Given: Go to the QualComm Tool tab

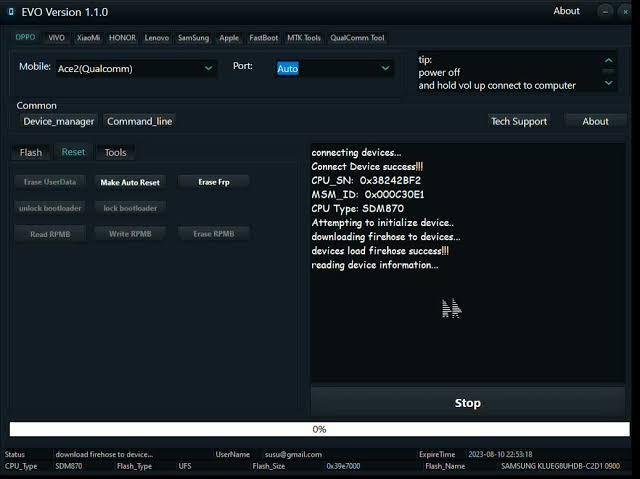Looking at the screenshot, I should tap(357, 38).
